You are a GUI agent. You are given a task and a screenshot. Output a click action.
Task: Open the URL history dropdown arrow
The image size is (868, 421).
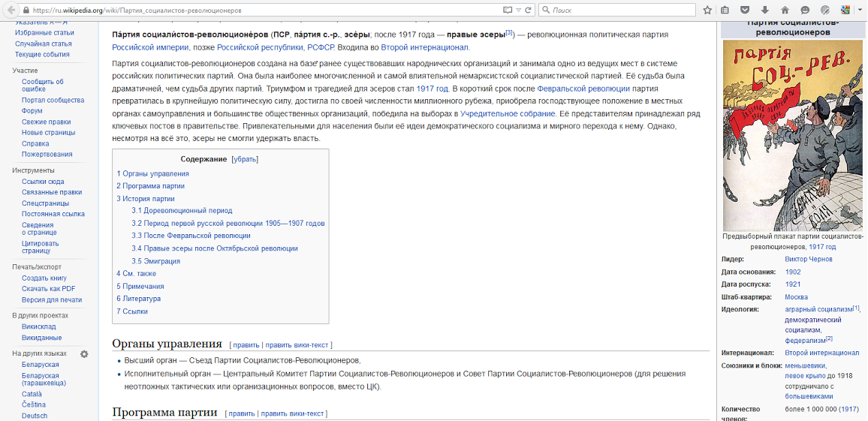tap(519, 11)
